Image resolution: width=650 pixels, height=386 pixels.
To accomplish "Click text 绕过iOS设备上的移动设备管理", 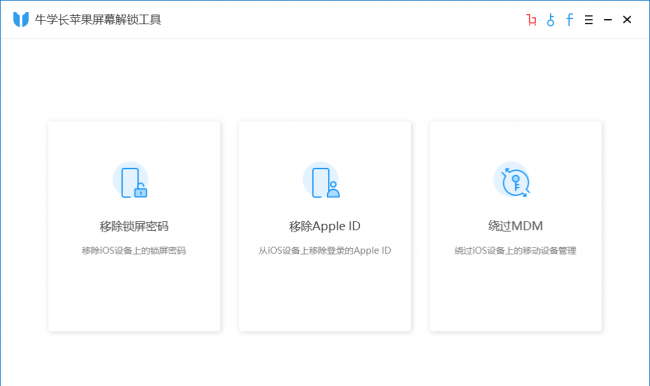I will [515, 250].
